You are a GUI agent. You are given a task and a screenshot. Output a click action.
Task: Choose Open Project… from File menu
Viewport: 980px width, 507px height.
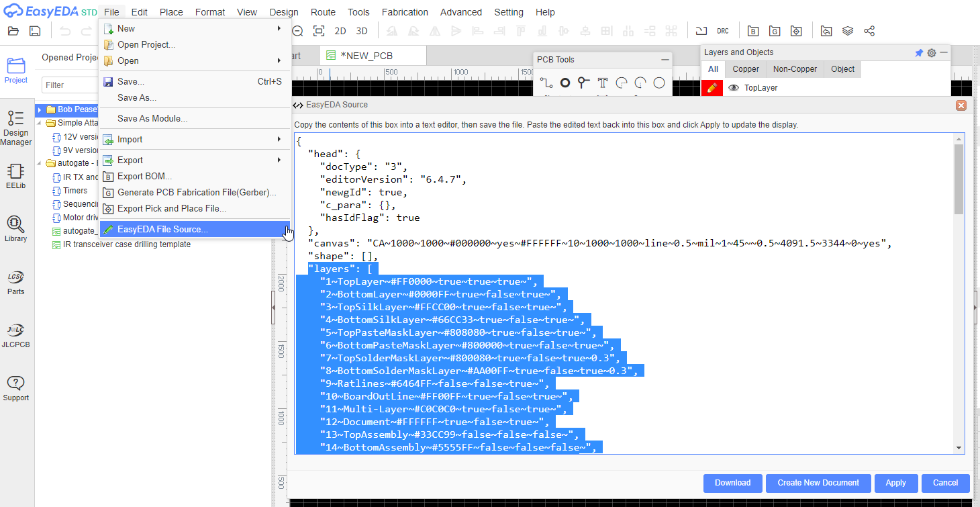click(195, 44)
